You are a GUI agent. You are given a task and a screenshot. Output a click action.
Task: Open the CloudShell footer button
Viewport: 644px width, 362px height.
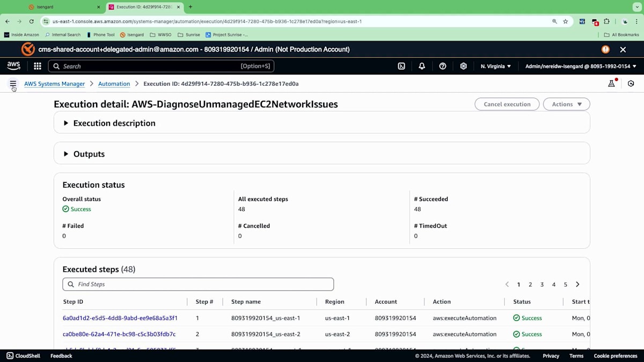click(x=23, y=356)
